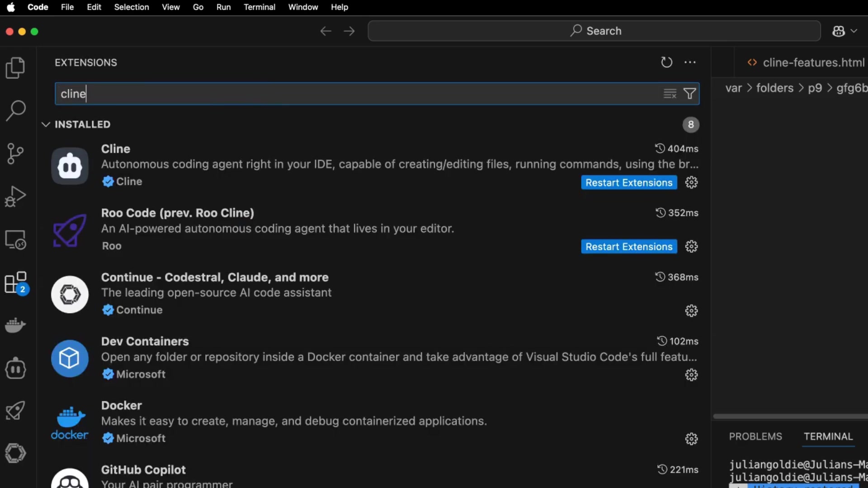This screenshot has height=488, width=868.
Task: Click the installed count badge 8
Action: coord(690,125)
